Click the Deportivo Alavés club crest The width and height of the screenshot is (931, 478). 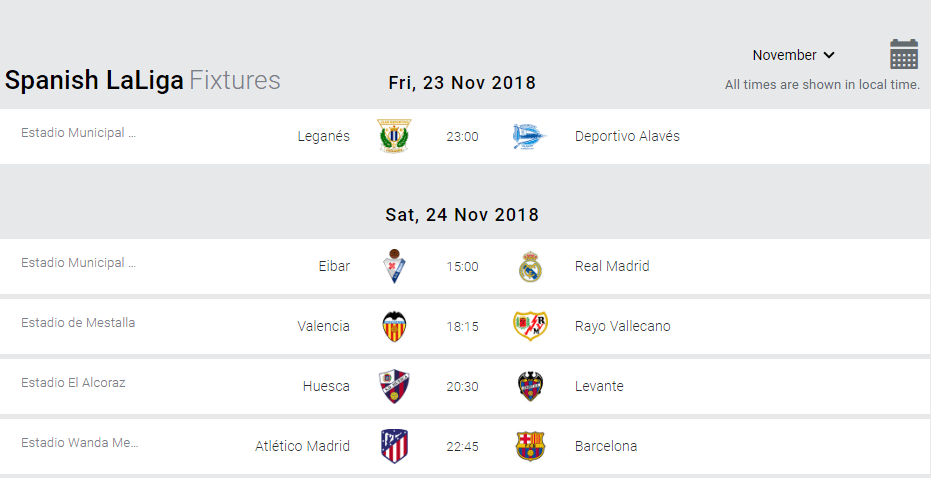tap(529, 137)
